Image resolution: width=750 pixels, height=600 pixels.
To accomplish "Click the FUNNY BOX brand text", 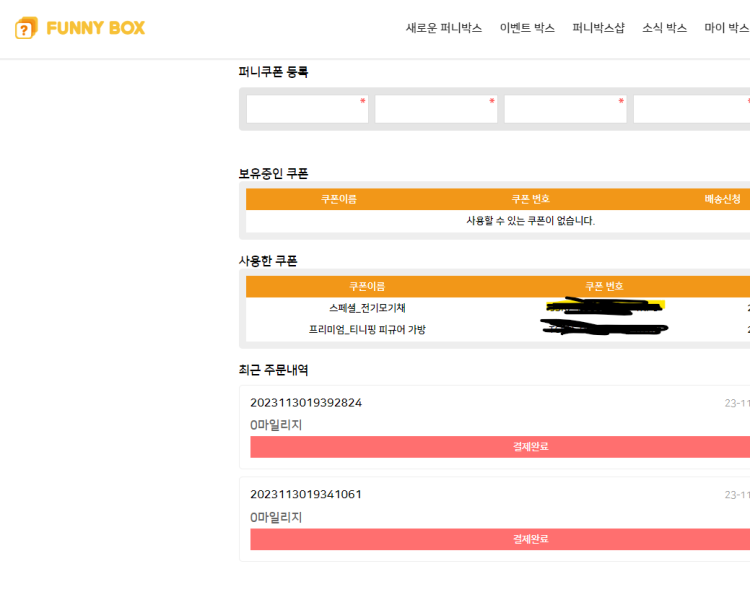I will (96, 28).
